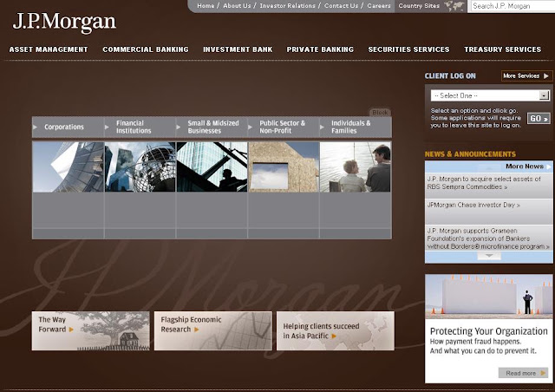The height and width of the screenshot is (392, 555).
Task: Select Public Sector & Non-Profit tab
Action: 284,127
